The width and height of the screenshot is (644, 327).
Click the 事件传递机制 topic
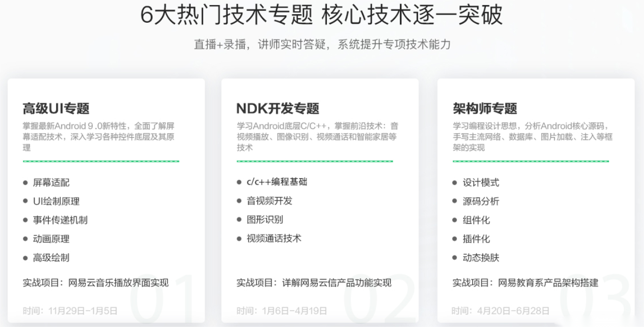pyautogui.click(x=60, y=220)
